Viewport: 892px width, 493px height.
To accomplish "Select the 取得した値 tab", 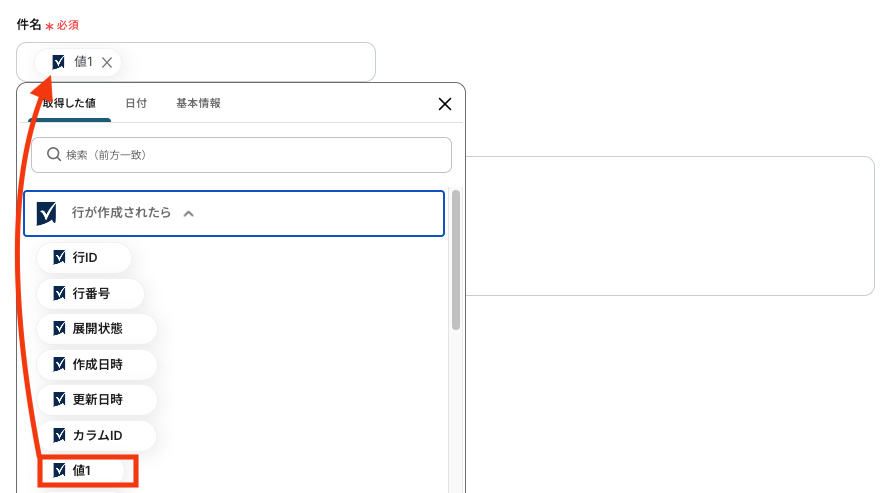I will [x=69, y=103].
